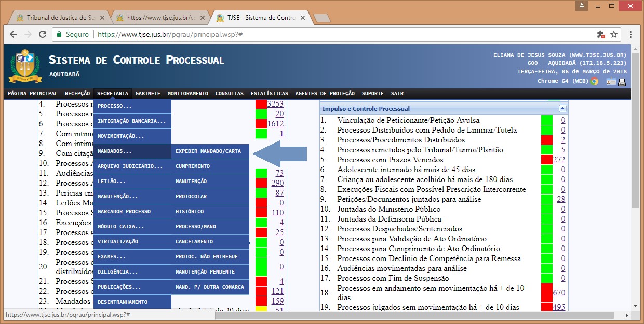Switch to the Tribunal de Justiça browser tab

[56, 18]
